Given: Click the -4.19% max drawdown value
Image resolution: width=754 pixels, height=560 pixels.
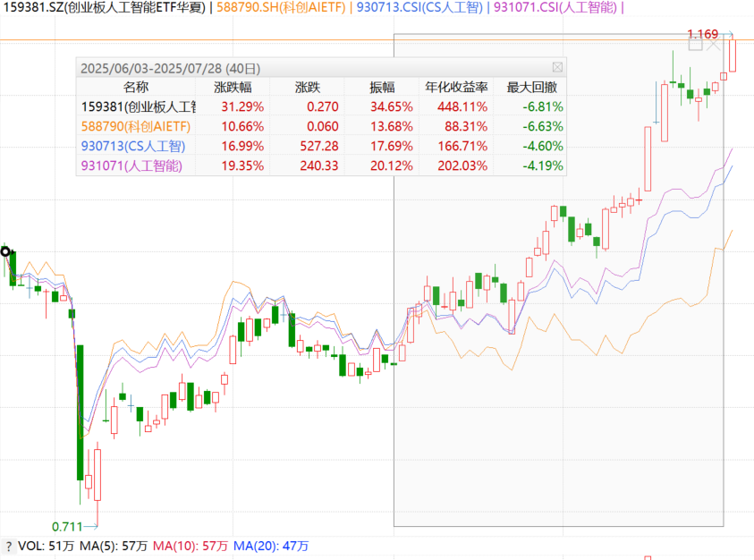Looking at the screenshot, I should (x=543, y=166).
